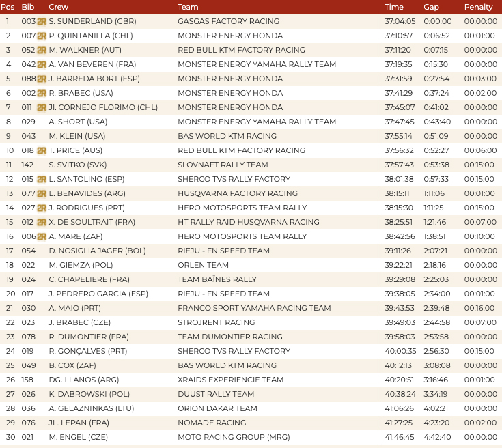This screenshot has width=502, height=448.
Task: Select crew name JI. CORNEJO FLORIMO (CHL)
Action: 103,107
